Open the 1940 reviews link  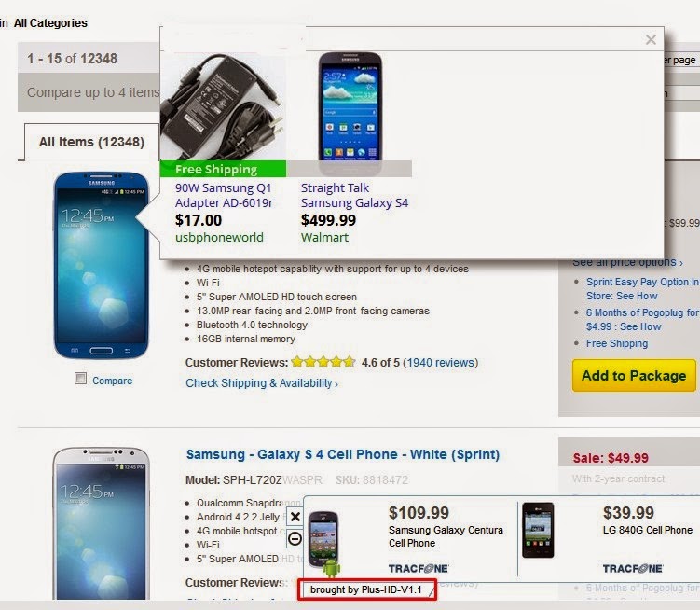[441, 363]
